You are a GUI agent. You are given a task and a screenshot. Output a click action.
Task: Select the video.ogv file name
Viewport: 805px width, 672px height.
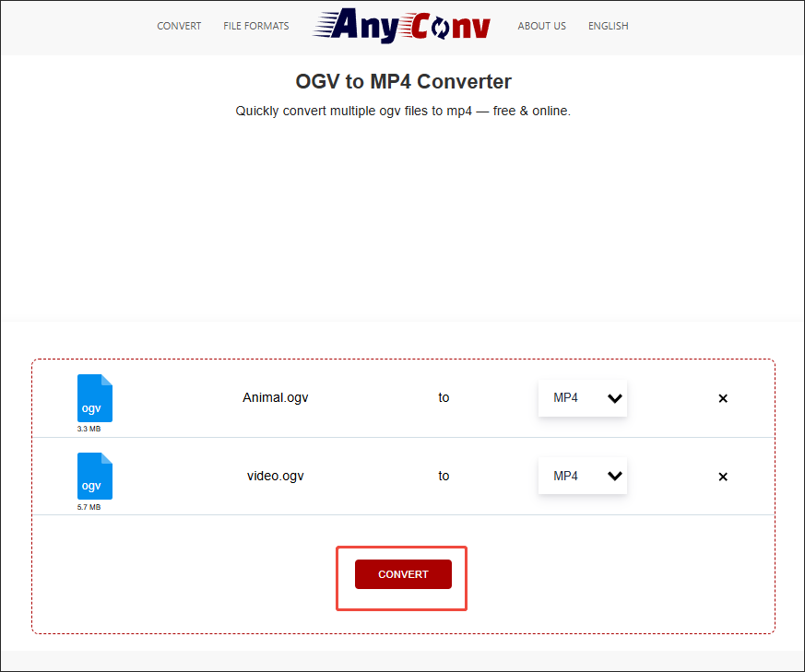(275, 476)
